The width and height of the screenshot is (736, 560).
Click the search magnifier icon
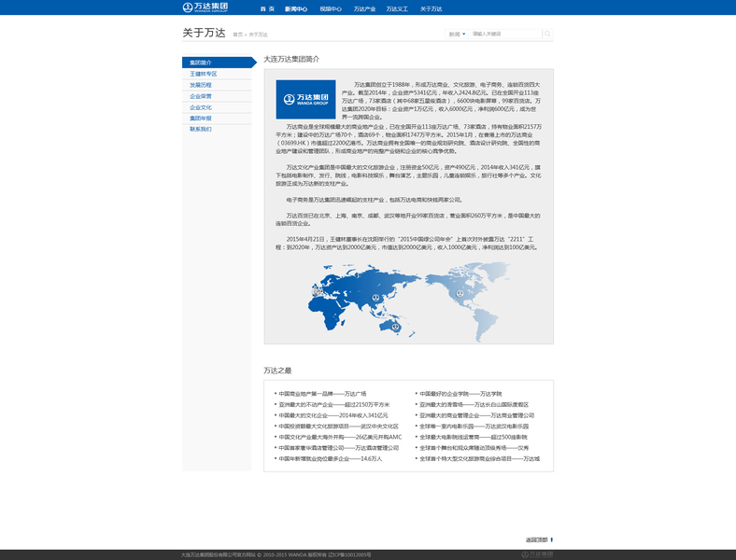click(x=547, y=34)
